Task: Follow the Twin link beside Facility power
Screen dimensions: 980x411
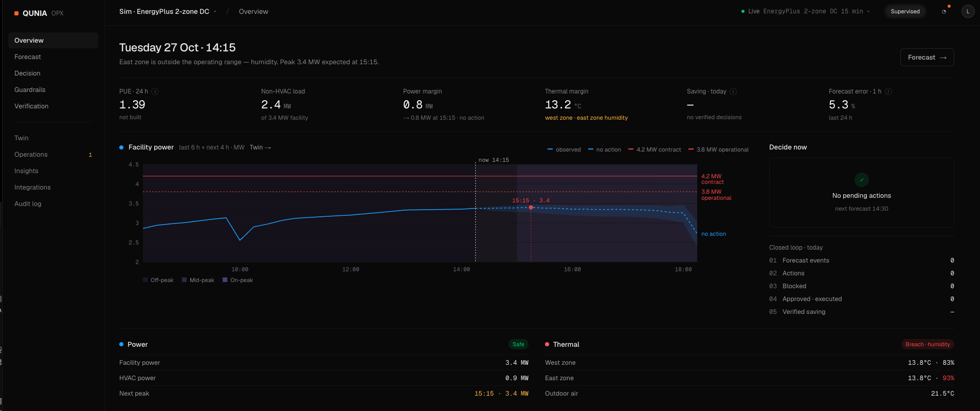Action: (x=260, y=147)
